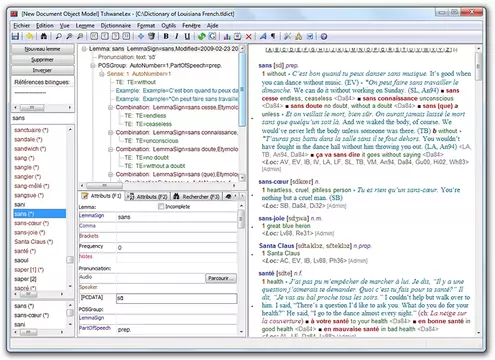This screenshot has height=360, width=495.
Task: Click the red X delete icon
Action: (x=248, y=36)
